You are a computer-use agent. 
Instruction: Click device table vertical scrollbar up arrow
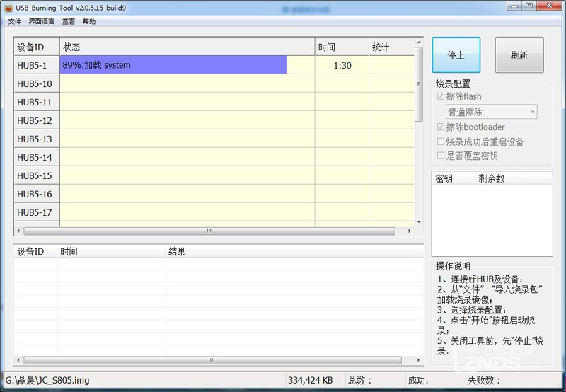point(419,42)
